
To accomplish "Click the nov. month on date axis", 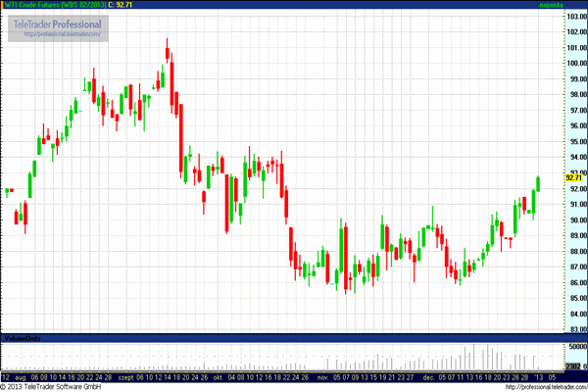I will click(322, 375).
